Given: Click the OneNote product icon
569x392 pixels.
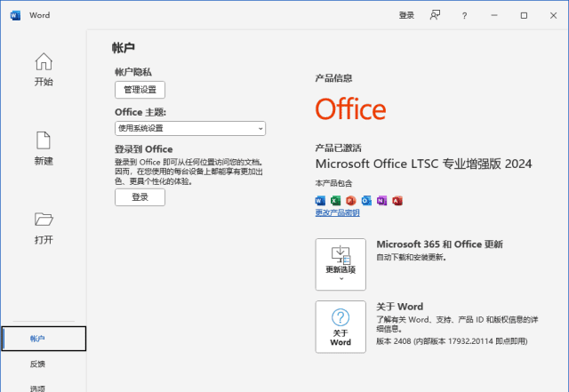Looking at the screenshot, I should coord(381,200).
